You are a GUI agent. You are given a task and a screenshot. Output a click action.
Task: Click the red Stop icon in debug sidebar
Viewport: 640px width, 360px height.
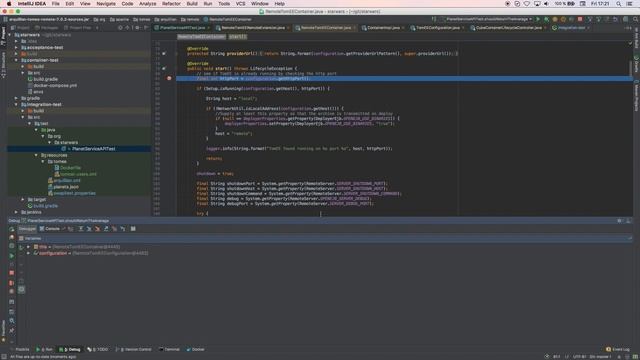tap(11, 273)
